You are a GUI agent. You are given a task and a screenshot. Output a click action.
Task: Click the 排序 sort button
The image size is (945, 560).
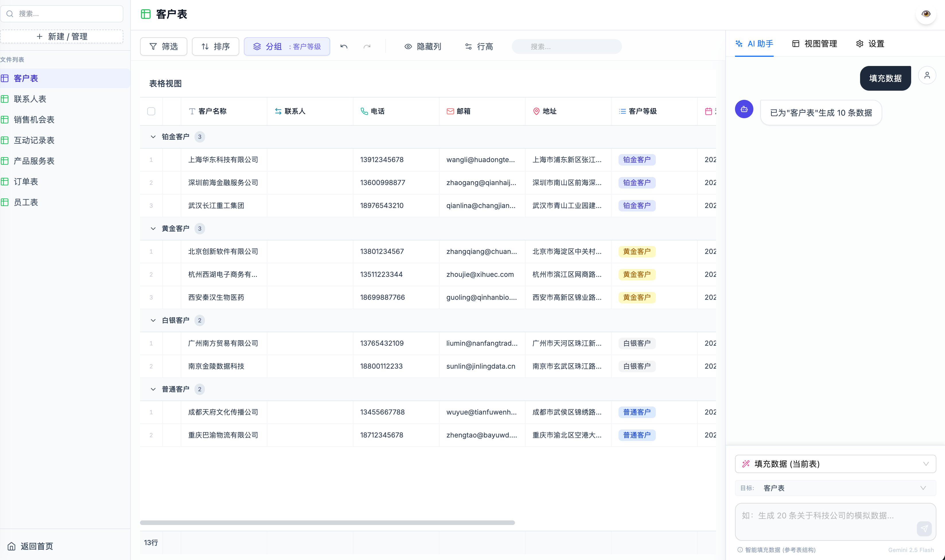click(215, 46)
